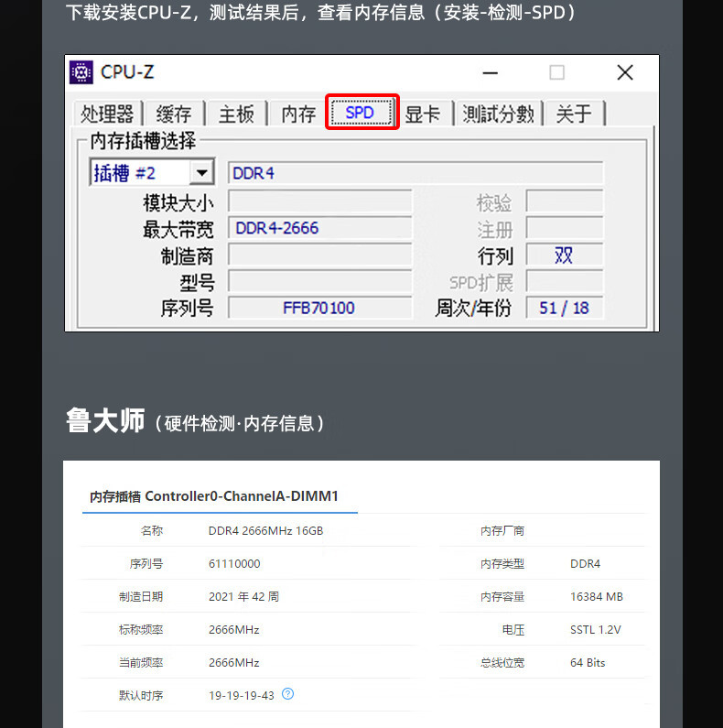Expand the 插槽 #2 slot dropdown arrow
The height and width of the screenshot is (728, 723).
point(201,173)
